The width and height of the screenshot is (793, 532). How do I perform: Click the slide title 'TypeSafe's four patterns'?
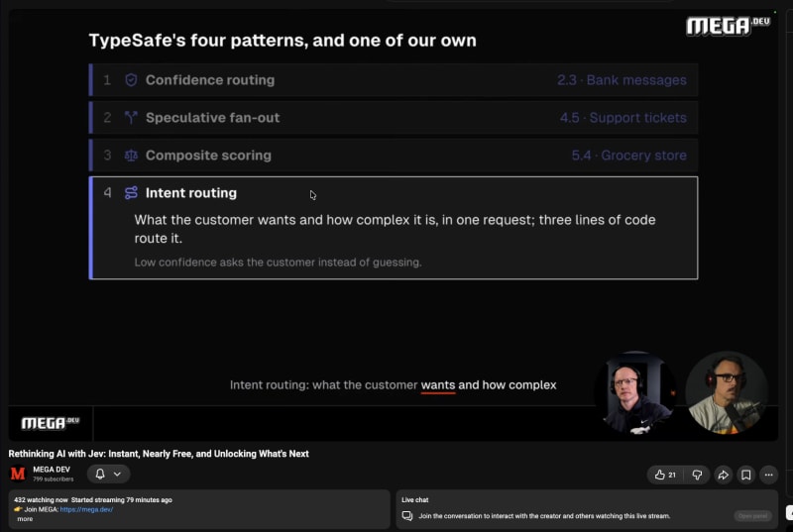point(283,41)
